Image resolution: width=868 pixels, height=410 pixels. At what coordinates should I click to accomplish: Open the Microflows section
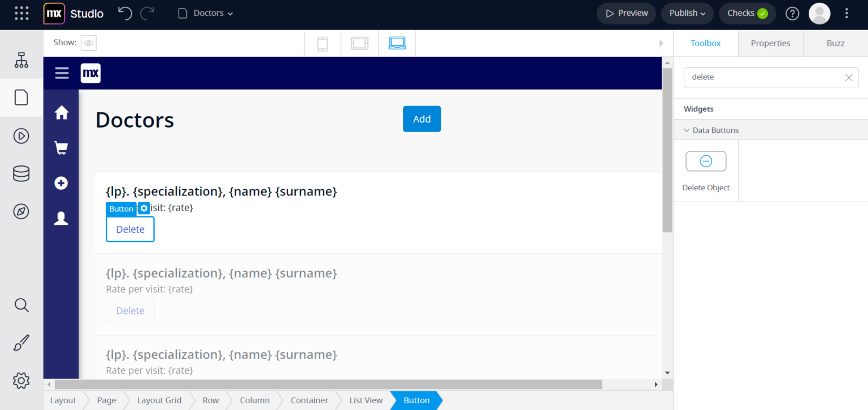point(21,136)
